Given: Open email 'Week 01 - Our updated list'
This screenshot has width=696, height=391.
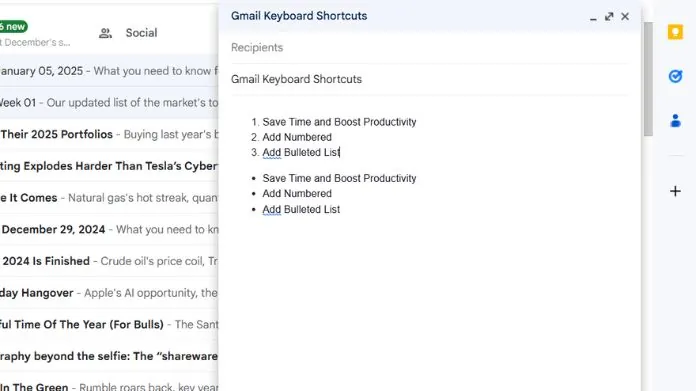Looking at the screenshot, I should tap(109, 103).
